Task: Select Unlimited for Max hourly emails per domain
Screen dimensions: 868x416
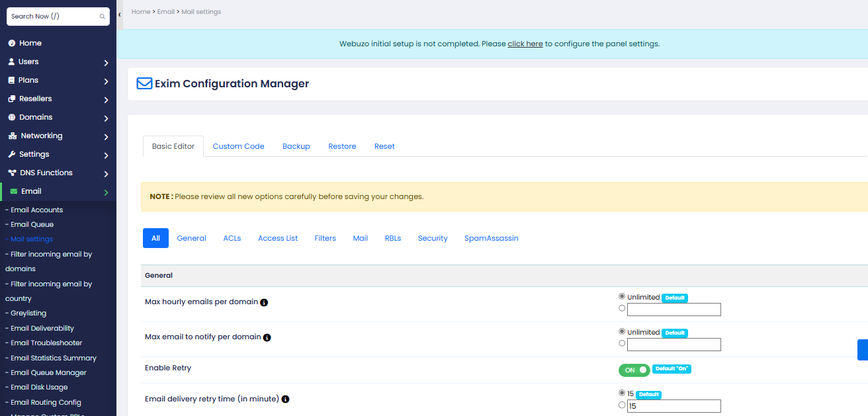Action: [622, 296]
